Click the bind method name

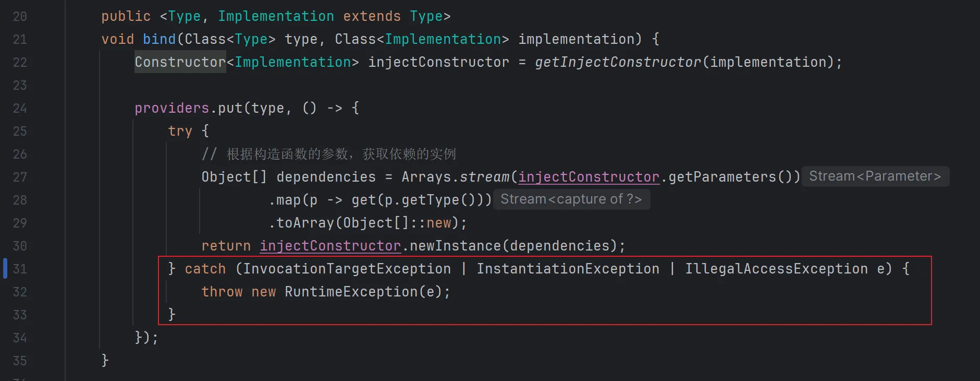point(159,39)
